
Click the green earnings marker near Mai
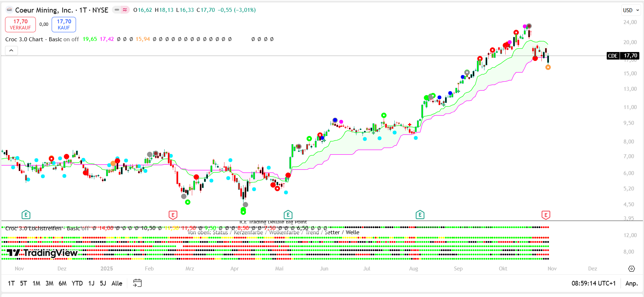coord(288,215)
